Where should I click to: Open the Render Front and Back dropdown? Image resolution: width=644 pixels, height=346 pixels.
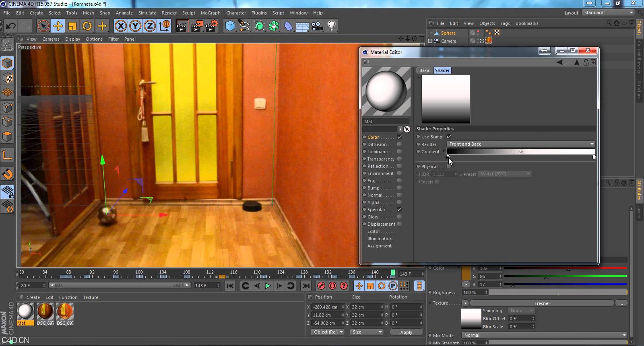click(x=521, y=144)
